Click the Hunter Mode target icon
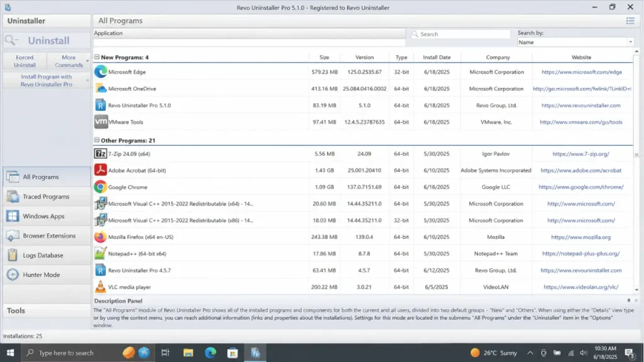The width and height of the screenshot is (644, 362). tap(13, 275)
